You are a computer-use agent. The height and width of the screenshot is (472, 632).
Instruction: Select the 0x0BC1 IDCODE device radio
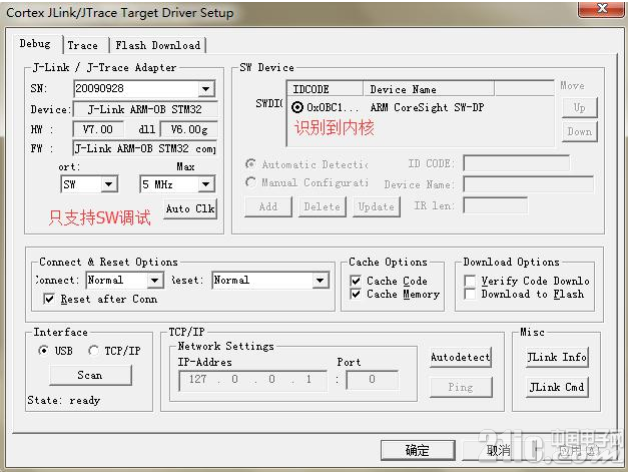point(297,107)
